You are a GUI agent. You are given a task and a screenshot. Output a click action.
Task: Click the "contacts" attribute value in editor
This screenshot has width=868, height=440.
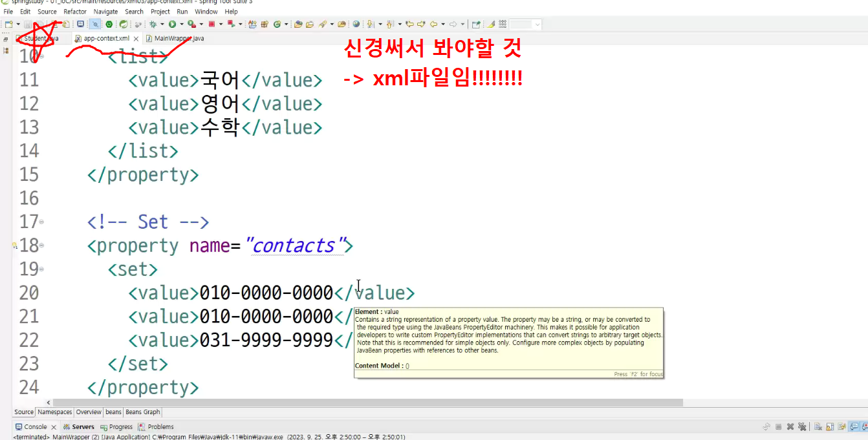click(298, 246)
